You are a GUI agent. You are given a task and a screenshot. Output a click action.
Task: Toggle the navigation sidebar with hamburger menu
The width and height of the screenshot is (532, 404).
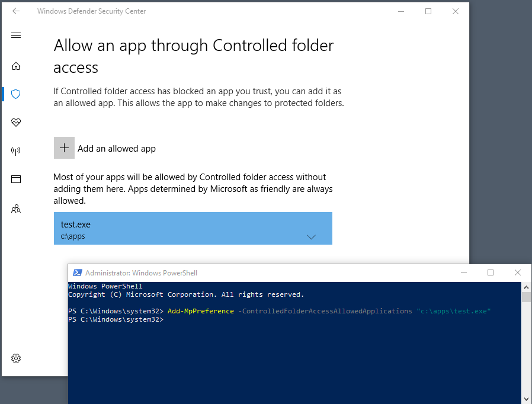pyautogui.click(x=16, y=35)
